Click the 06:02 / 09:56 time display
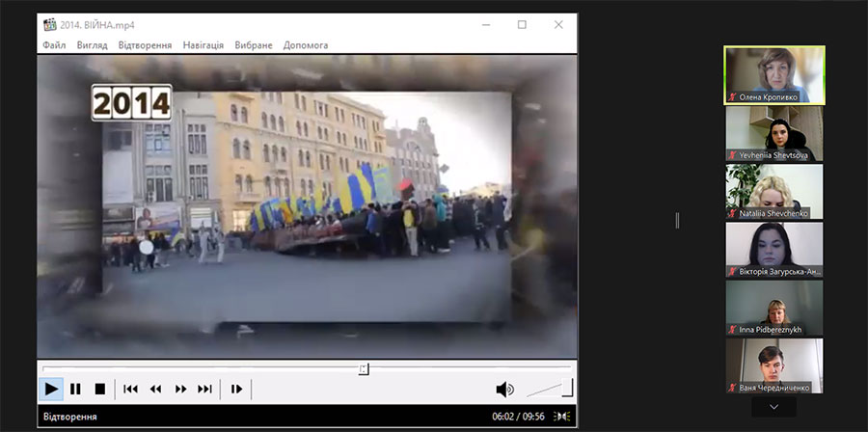The height and width of the screenshot is (432, 868). (518, 417)
